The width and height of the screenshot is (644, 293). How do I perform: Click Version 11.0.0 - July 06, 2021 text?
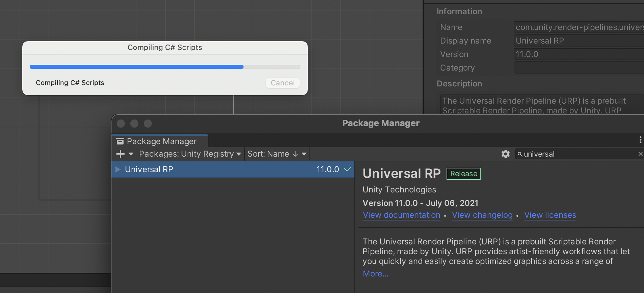420,203
